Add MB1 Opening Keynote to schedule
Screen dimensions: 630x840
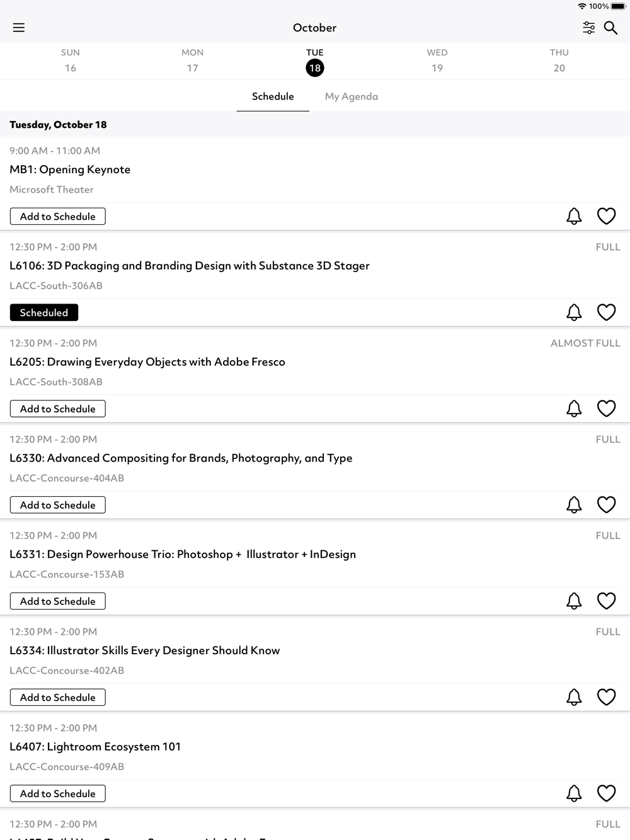58,217
